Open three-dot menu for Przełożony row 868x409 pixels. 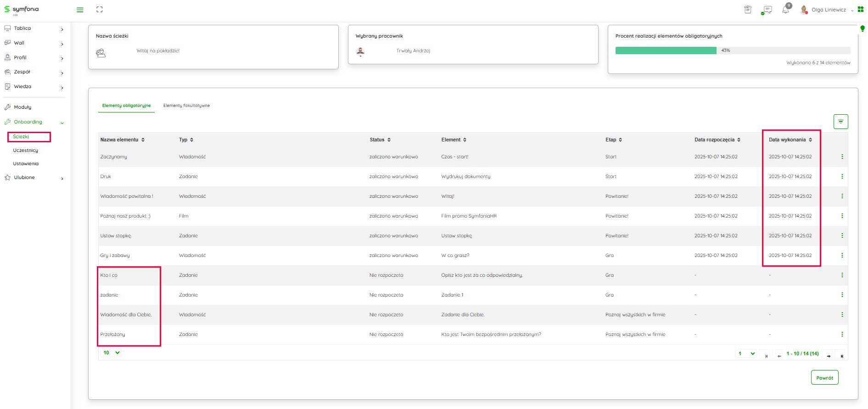pyautogui.click(x=842, y=334)
